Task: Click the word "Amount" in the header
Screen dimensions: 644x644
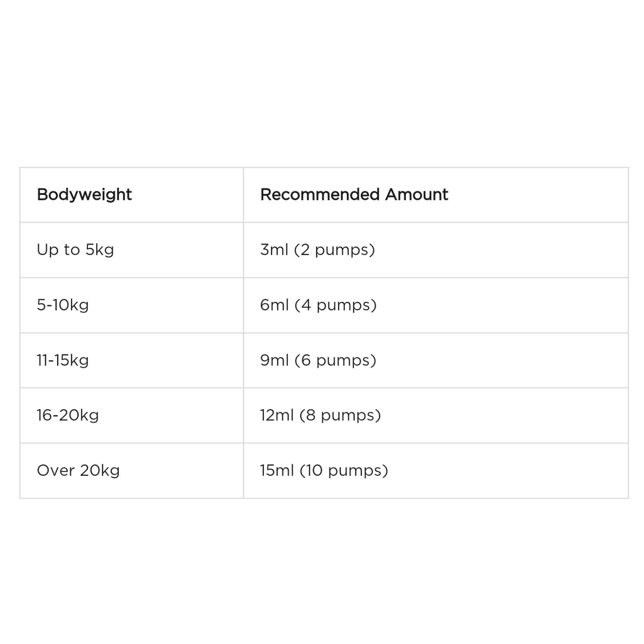Action: pyautogui.click(x=416, y=194)
